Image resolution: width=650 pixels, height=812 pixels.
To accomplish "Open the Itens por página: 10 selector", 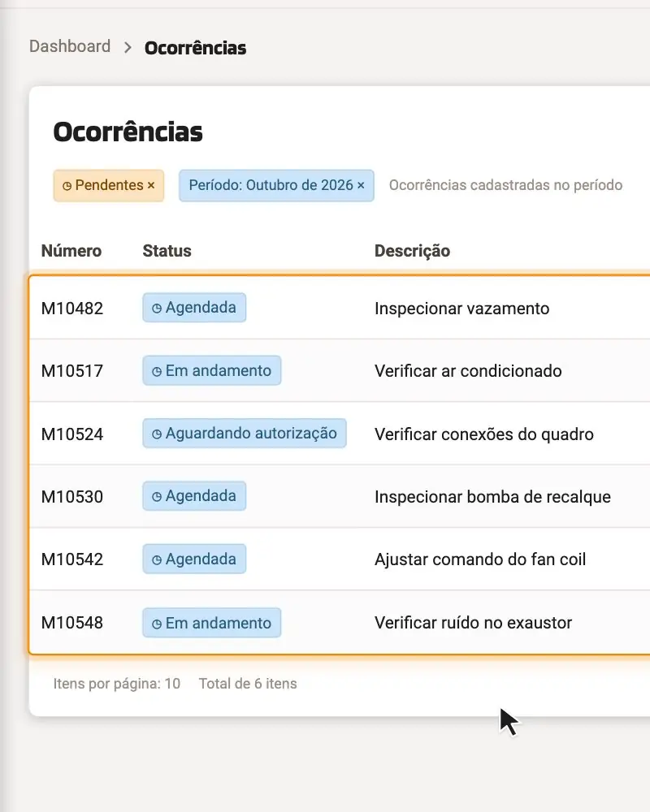I will [x=117, y=684].
